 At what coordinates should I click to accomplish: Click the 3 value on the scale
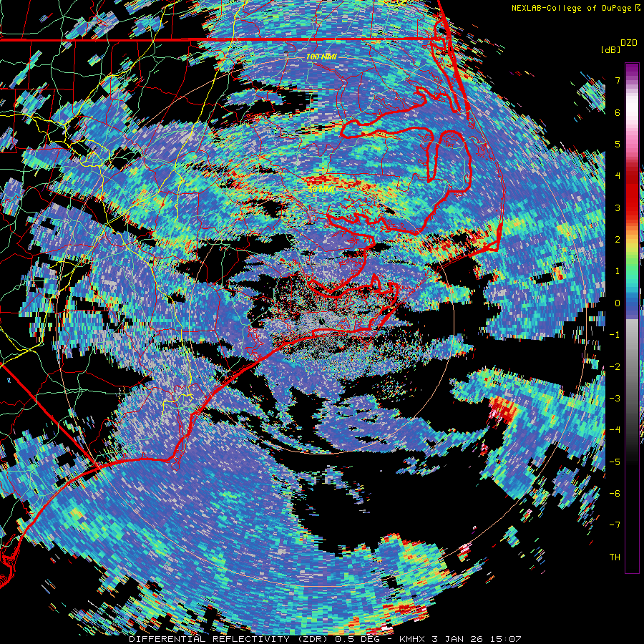tap(618, 208)
